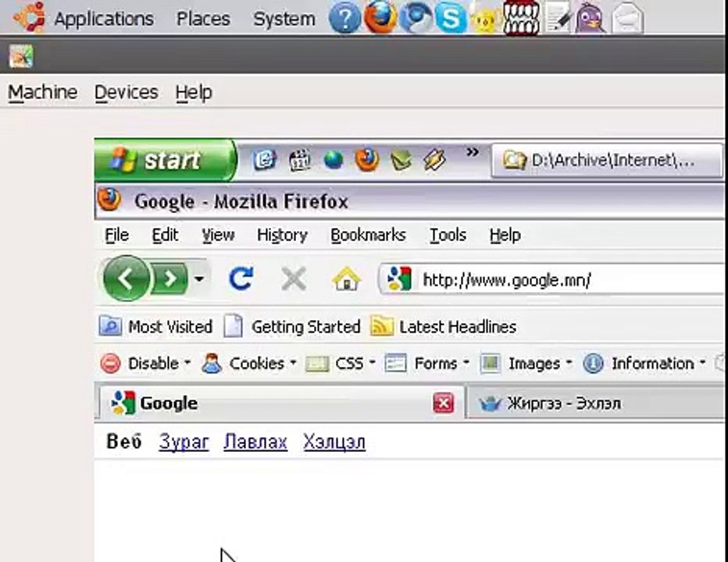Launch Firefox from XP quick launch
This screenshot has width=728, height=562.
pyautogui.click(x=367, y=160)
